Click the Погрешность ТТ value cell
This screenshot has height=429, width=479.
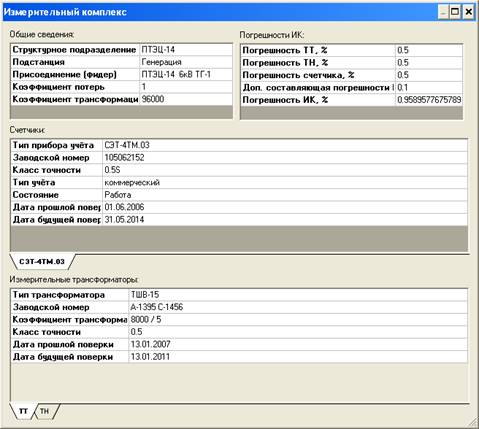429,50
